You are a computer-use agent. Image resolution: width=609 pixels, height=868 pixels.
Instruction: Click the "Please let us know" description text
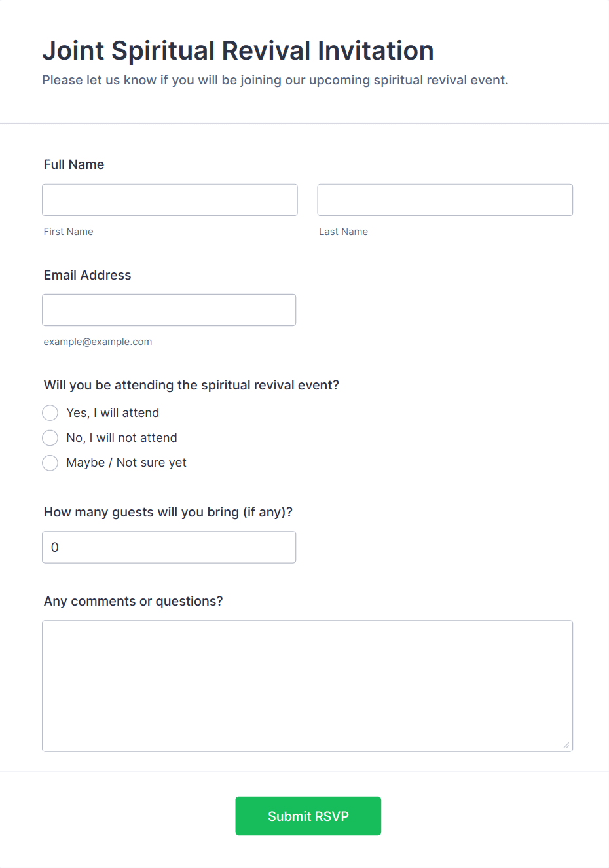pyautogui.click(x=275, y=80)
